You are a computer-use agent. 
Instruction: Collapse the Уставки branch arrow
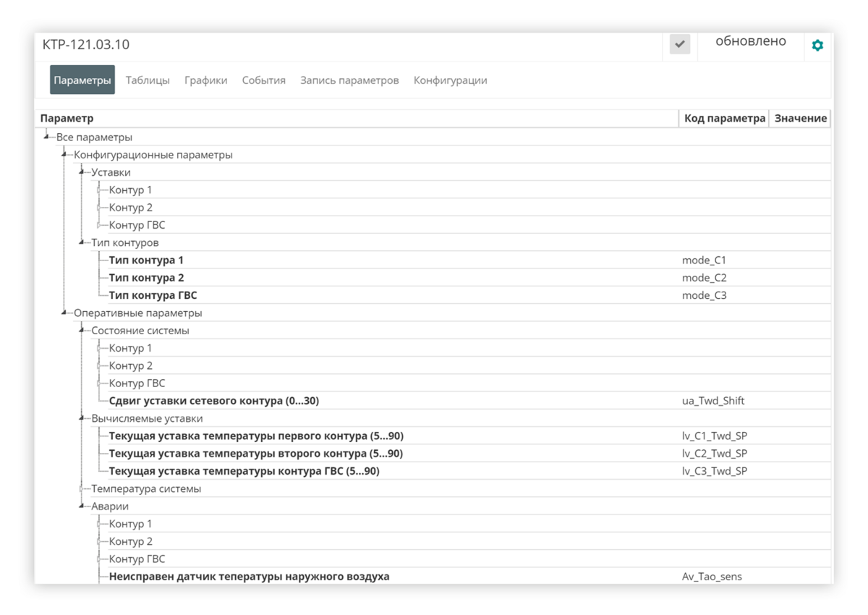pos(82,171)
